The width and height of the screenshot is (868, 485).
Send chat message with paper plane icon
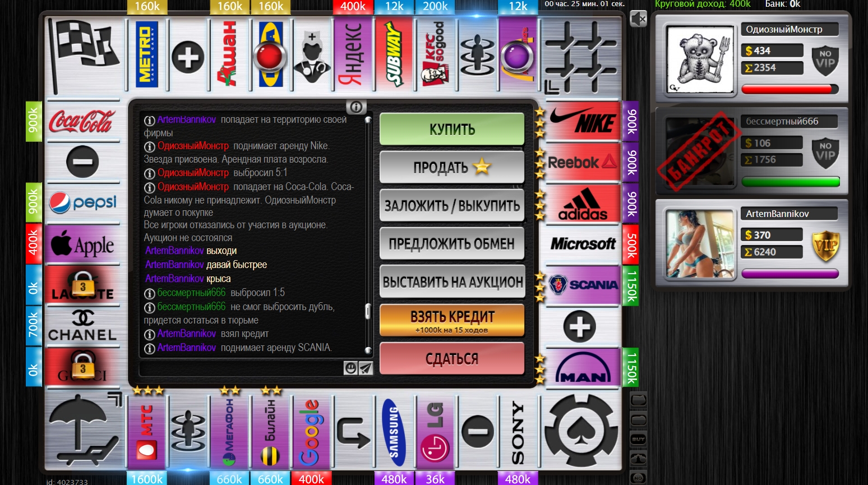click(366, 368)
